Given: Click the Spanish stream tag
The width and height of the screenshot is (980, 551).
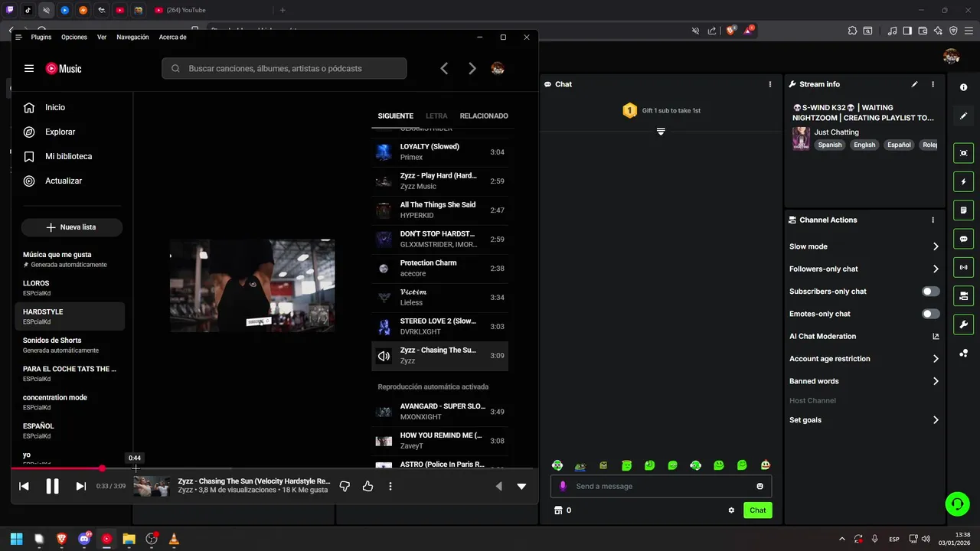Looking at the screenshot, I should 829,145.
